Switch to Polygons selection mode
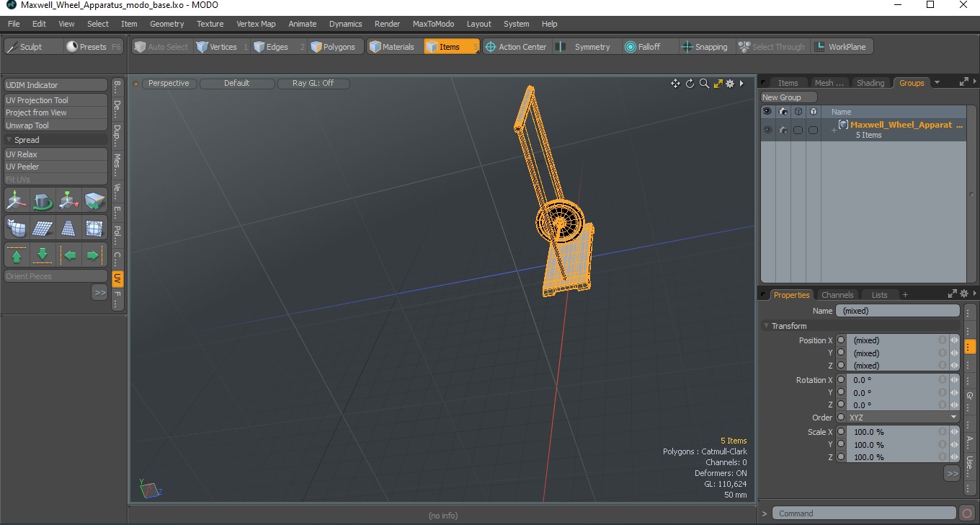 pos(336,47)
